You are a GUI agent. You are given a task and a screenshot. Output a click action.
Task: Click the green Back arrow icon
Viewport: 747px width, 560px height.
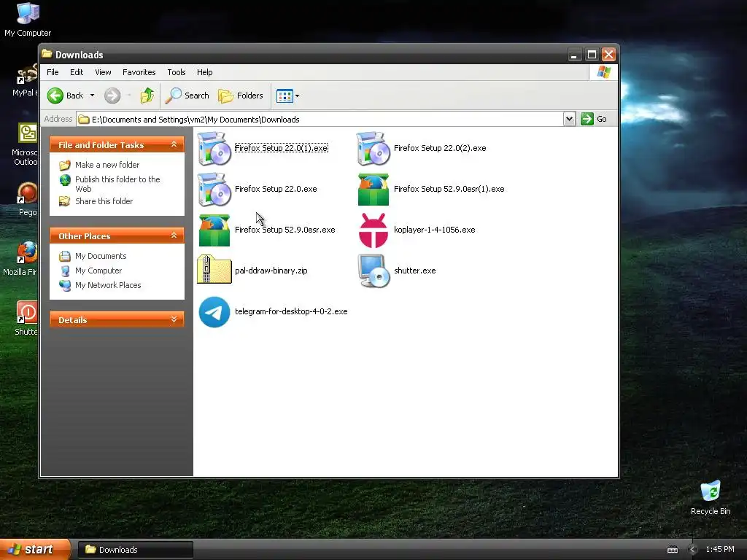click(x=55, y=96)
